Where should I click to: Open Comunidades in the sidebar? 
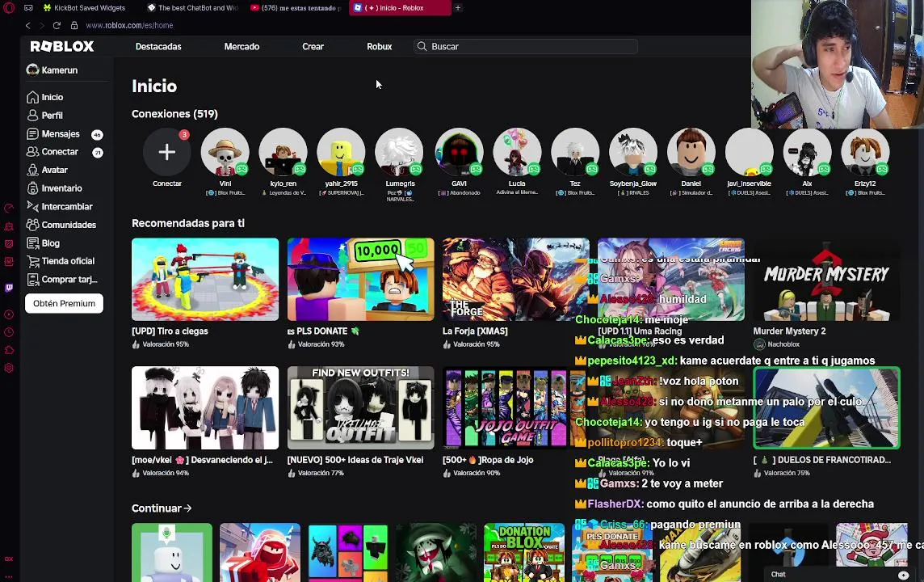point(61,225)
